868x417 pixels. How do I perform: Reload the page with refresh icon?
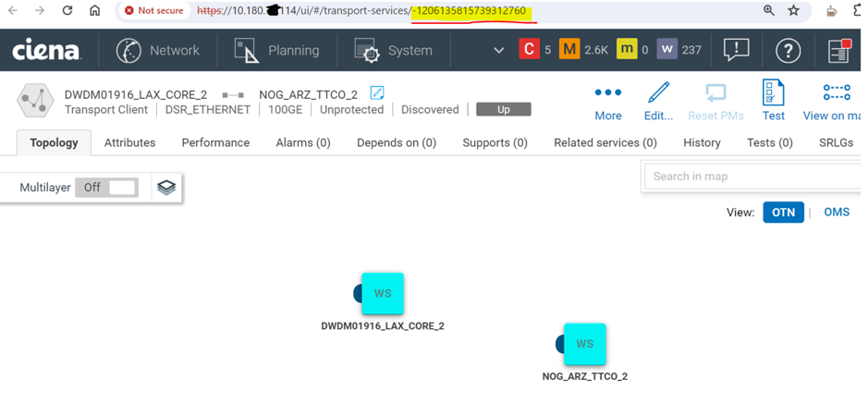coord(67,10)
